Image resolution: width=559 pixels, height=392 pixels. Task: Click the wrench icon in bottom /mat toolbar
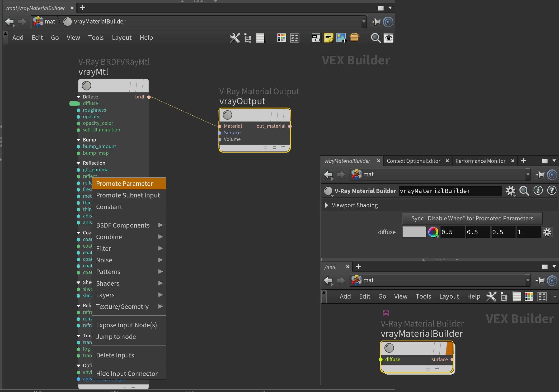point(491,296)
